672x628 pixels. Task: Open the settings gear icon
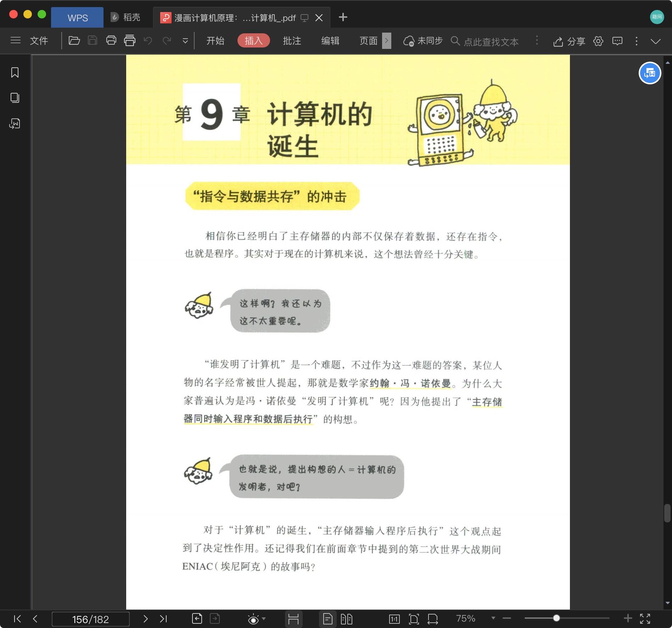(598, 41)
